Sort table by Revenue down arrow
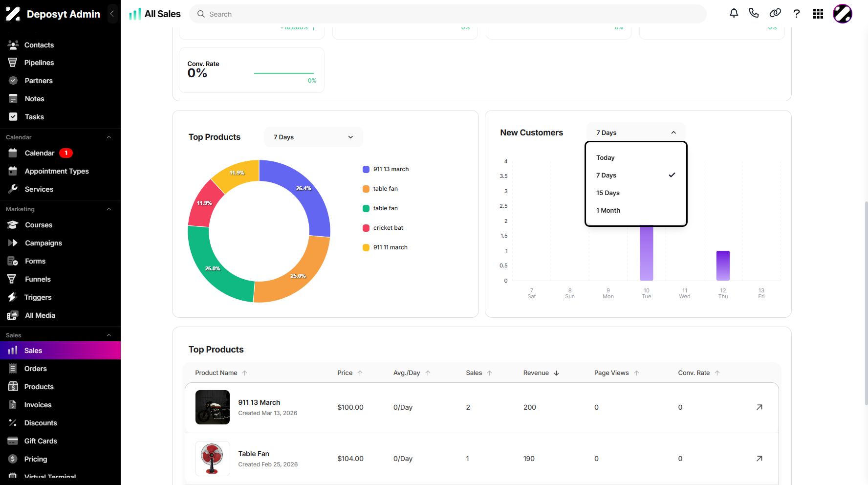868x485 pixels. (x=556, y=373)
